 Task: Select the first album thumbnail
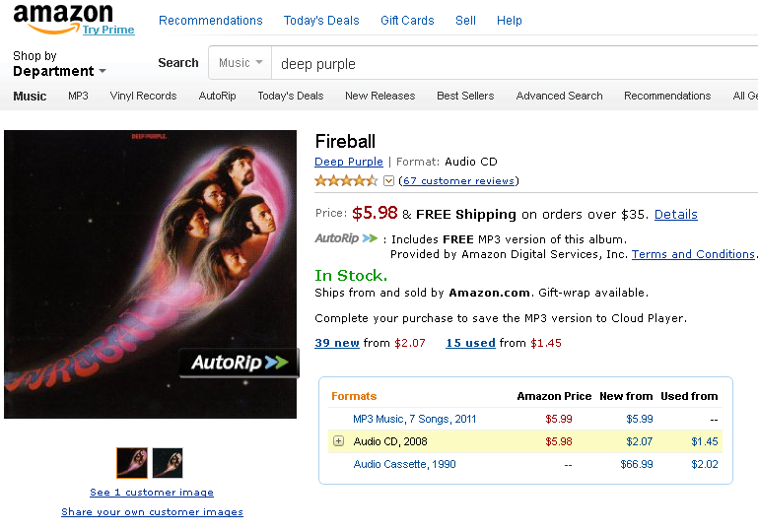point(132,462)
